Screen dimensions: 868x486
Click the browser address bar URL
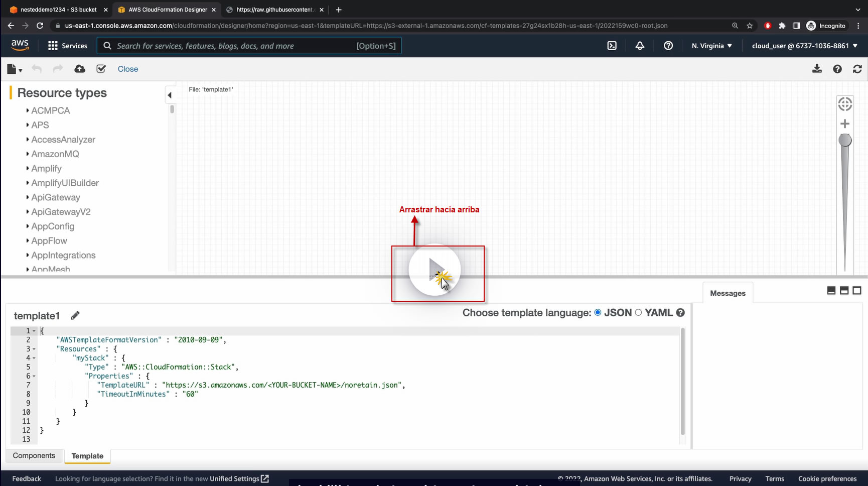click(366, 26)
